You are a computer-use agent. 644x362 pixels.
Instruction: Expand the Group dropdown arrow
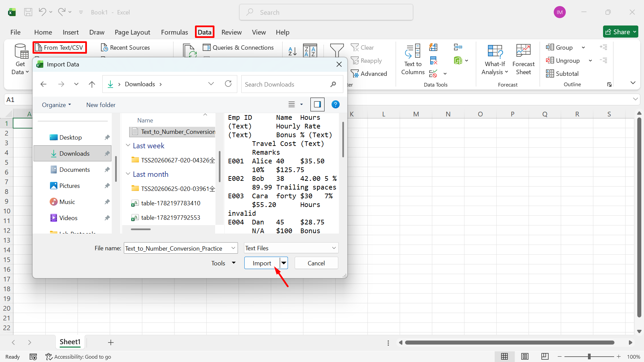coord(583,48)
